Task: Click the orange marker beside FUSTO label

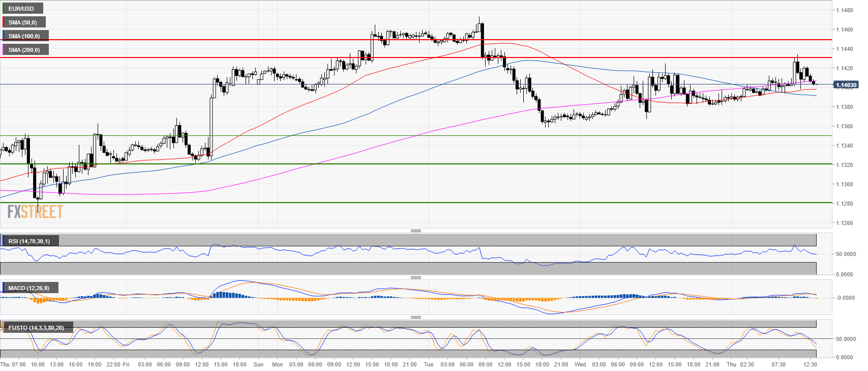Action: pyautogui.click(x=4, y=328)
